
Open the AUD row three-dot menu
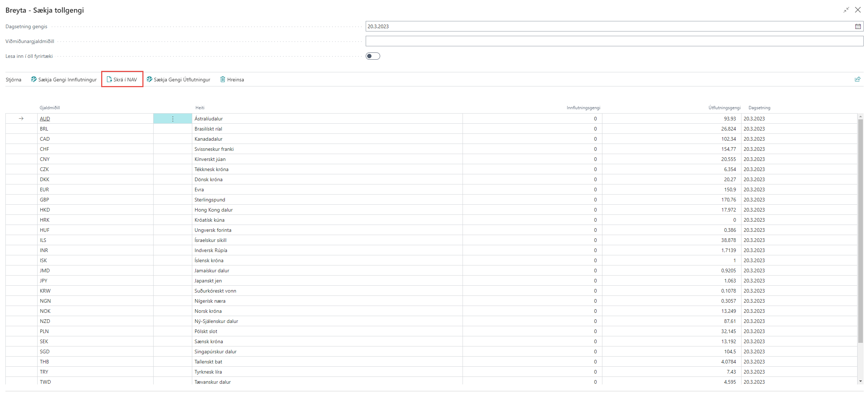click(173, 119)
